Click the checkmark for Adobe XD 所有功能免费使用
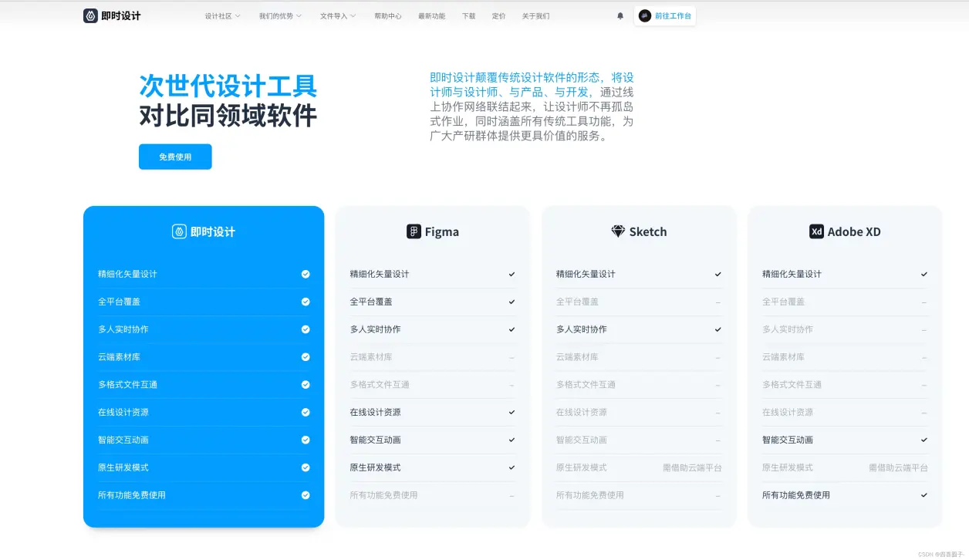This screenshot has height=560, width=969. (x=923, y=495)
